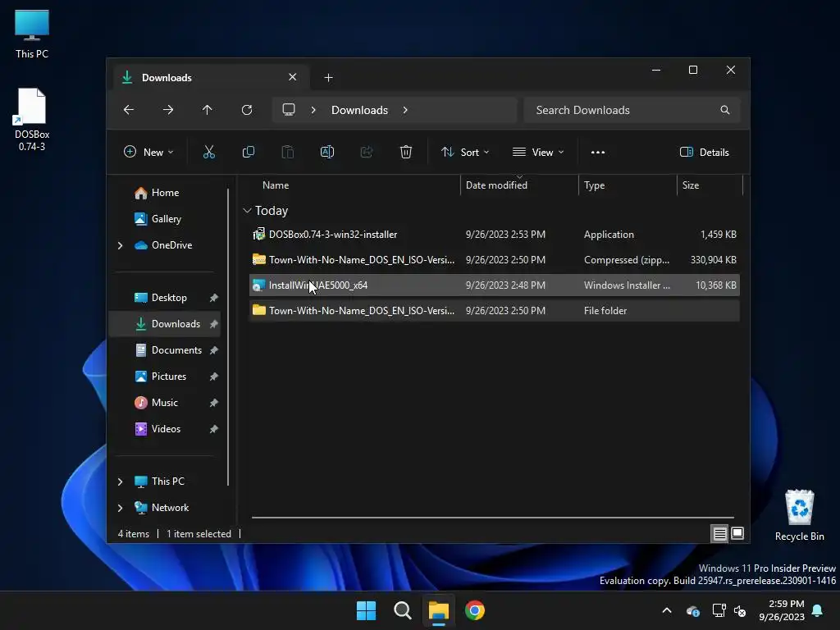Screen dimensions: 840x630
Task: Expand OneDrive in navigation pane
Action: click(x=120, y=245)
